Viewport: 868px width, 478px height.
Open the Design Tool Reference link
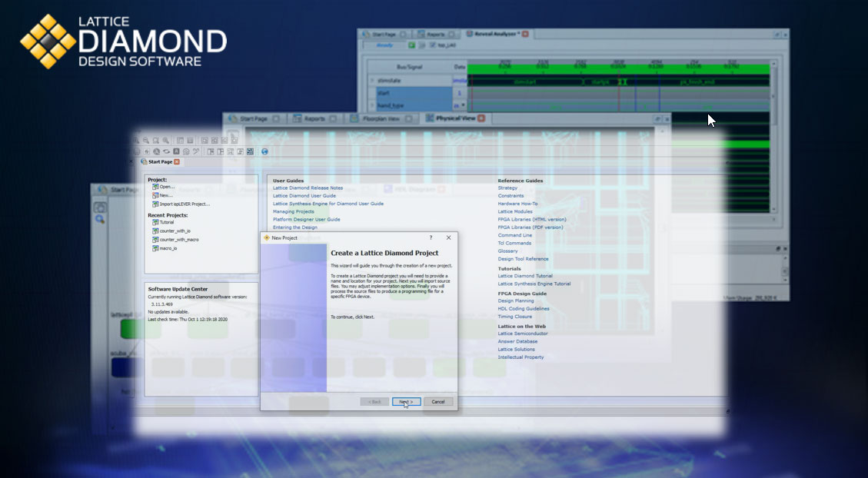click(523, 259)
